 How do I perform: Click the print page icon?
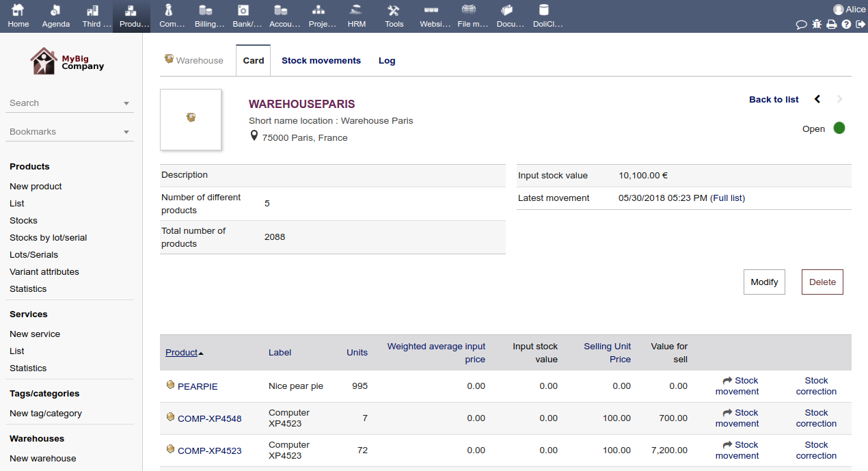click(x=831, y=25)
